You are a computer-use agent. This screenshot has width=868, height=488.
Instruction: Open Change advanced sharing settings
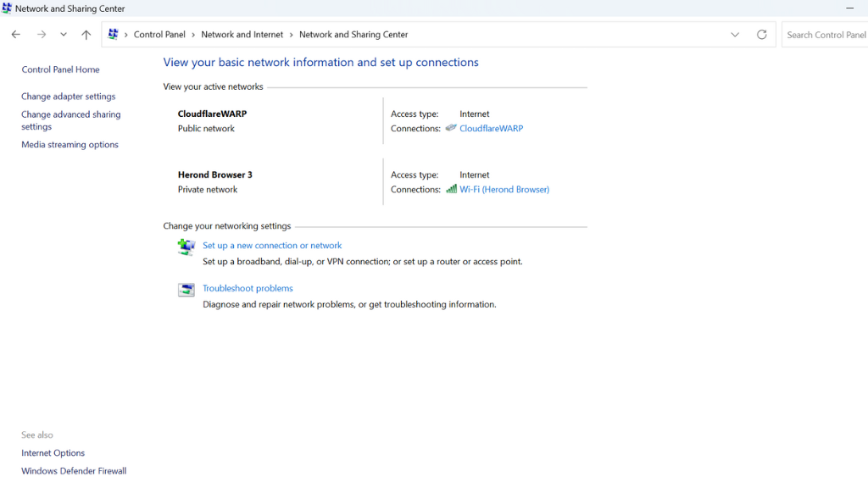pyautogui.click(x=71, y=120)
